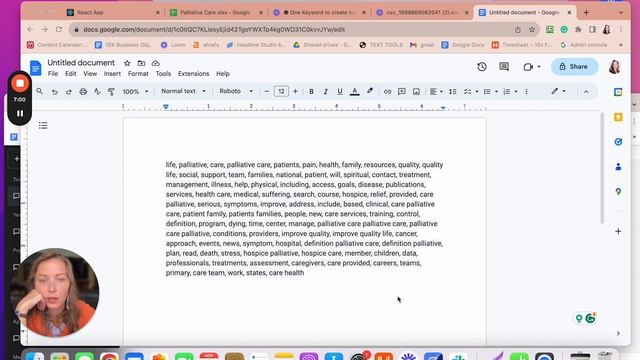Open the 100% zoom dropdown

coord(135,92)
